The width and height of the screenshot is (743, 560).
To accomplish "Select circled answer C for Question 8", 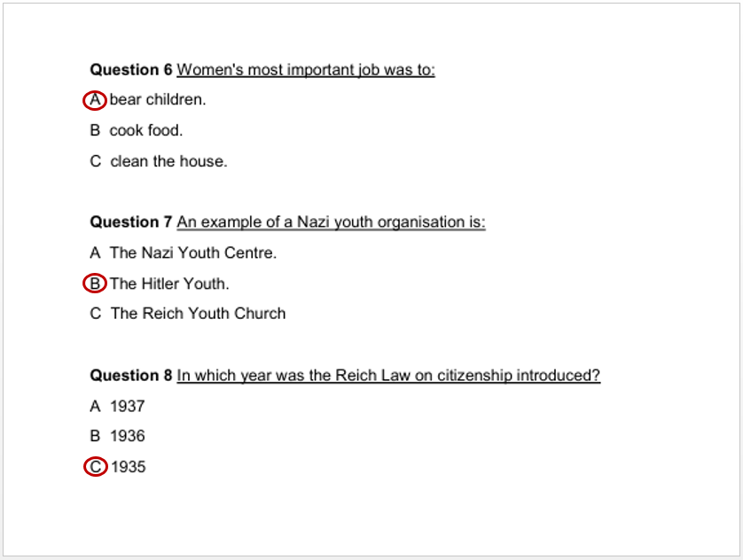I will click(95, 466).
